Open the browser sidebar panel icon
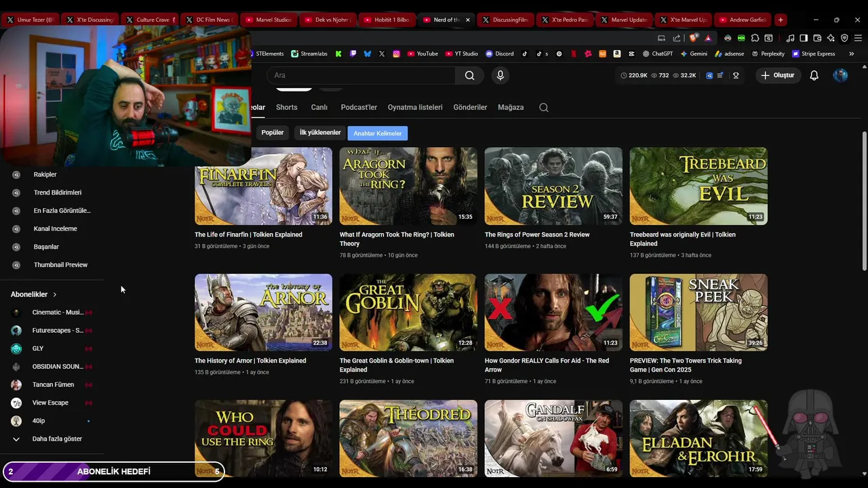Screen dimensions: 868x488 click(804, 38)
